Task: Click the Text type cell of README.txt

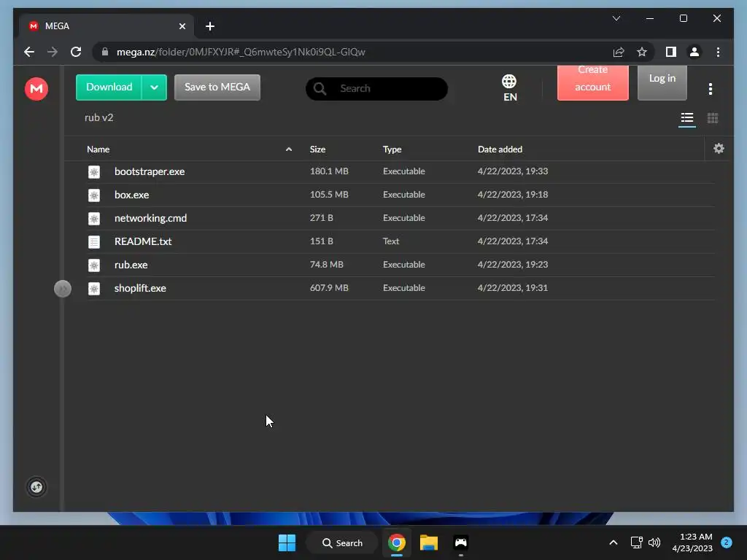Action: pos(391,241)
